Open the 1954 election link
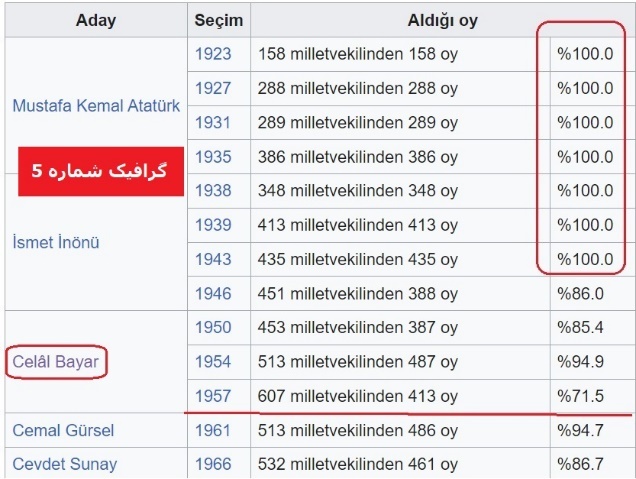 pos(213,361)
